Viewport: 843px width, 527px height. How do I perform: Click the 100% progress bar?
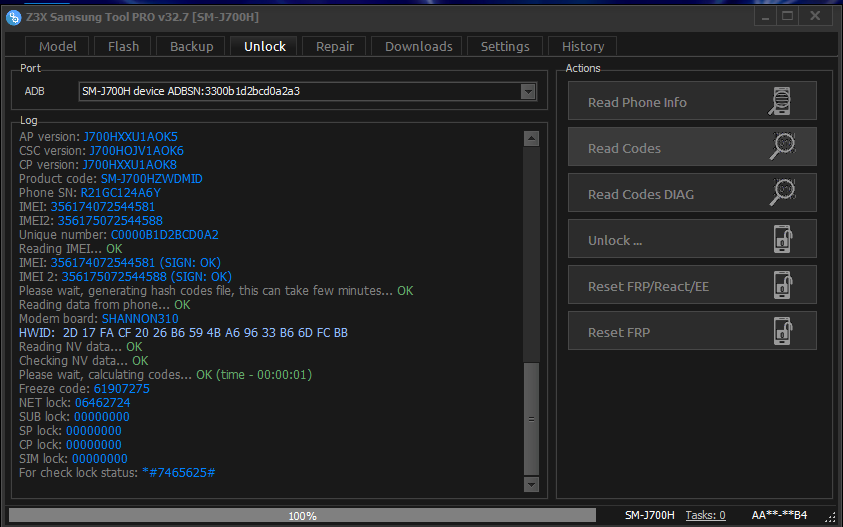point(302,516)
